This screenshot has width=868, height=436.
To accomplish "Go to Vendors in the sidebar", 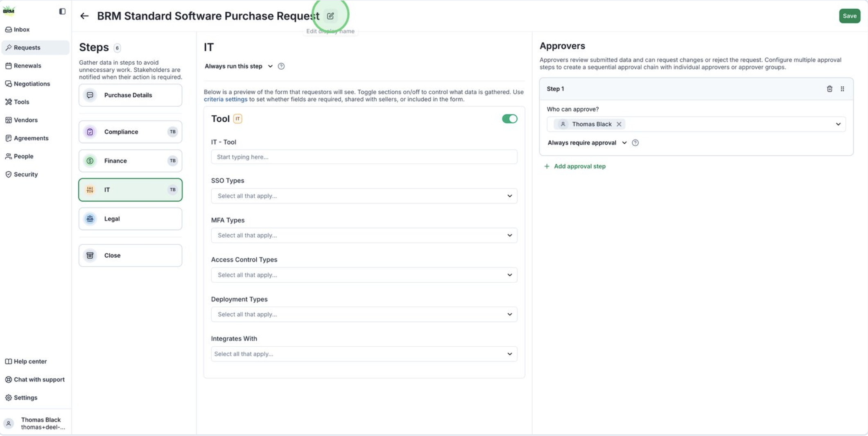I will 25,120.
